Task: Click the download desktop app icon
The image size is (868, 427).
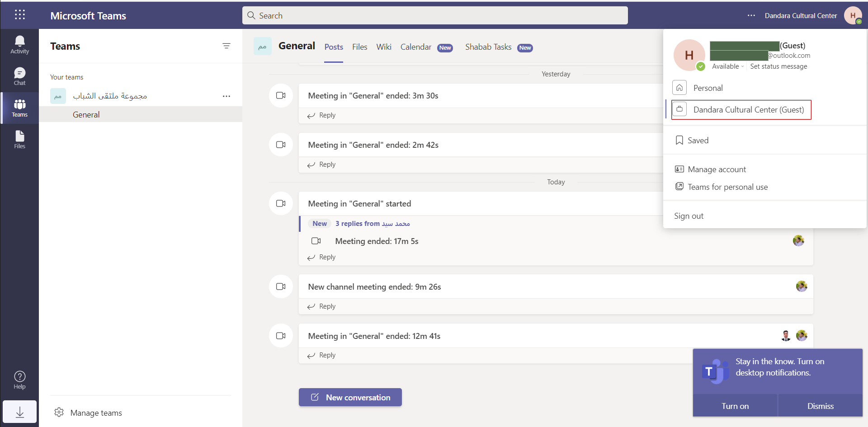Action: tap(19, 412)
